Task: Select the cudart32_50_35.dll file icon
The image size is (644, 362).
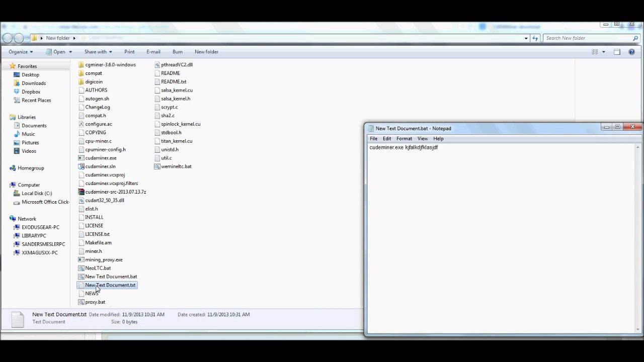Action: pyautogui.click(x=81, y=200)
